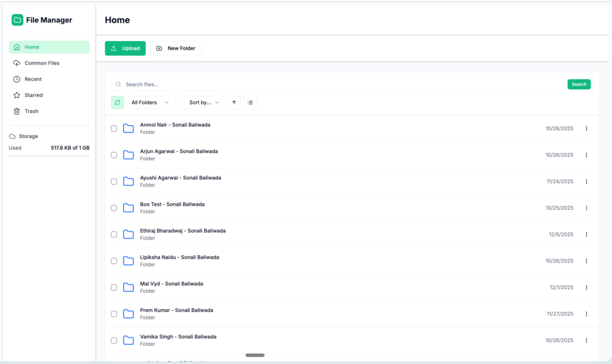Create a New Folder
Image resolution: width=612 pixels, height=364 pixels.
176,48
